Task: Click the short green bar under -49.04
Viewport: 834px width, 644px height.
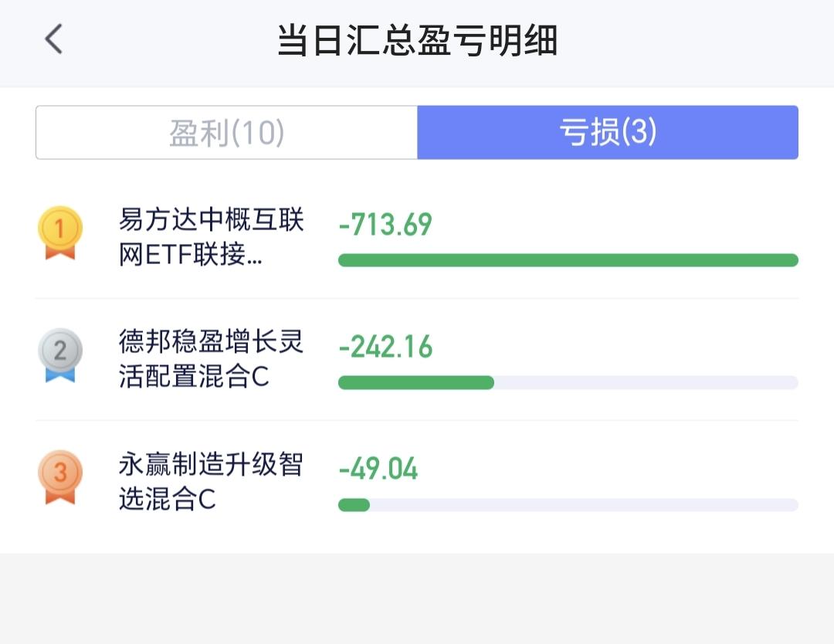Action: 354,505
